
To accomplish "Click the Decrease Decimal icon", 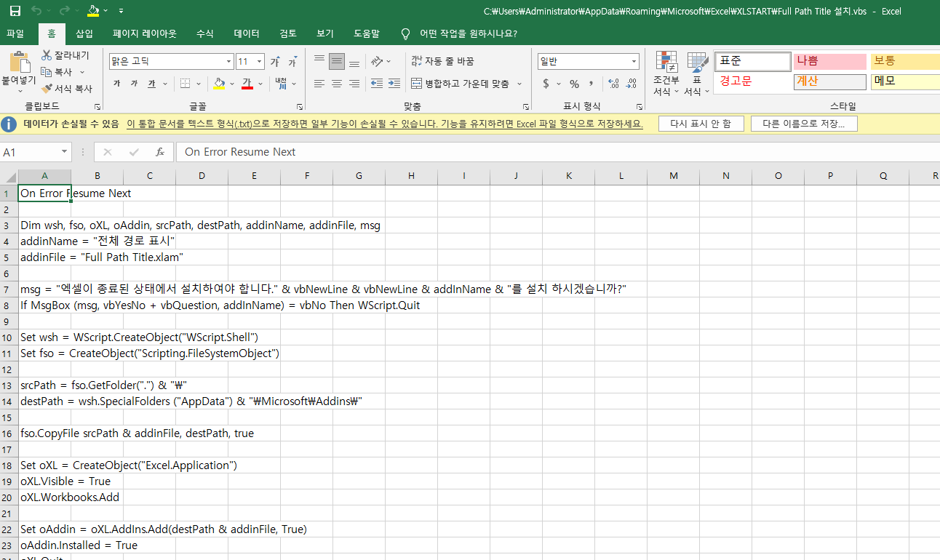I will coord(630,84).
